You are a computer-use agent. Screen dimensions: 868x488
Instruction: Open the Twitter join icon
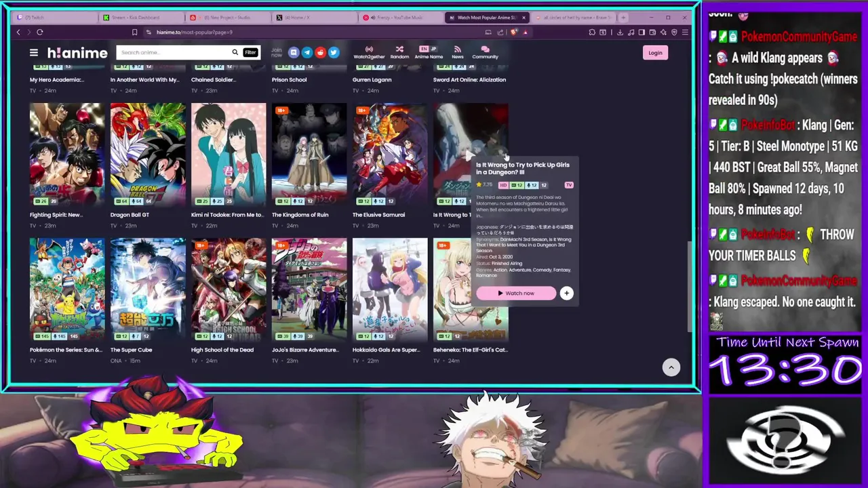(333, 52)
